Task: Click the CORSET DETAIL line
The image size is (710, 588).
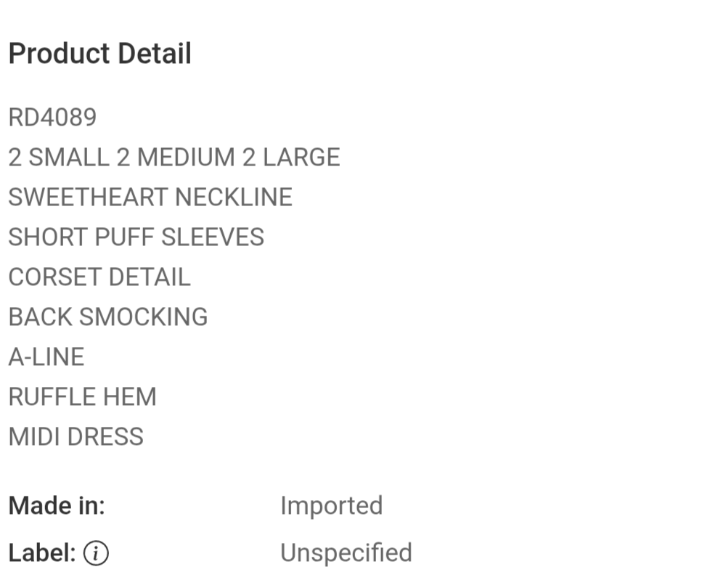Action: (99, 277)
